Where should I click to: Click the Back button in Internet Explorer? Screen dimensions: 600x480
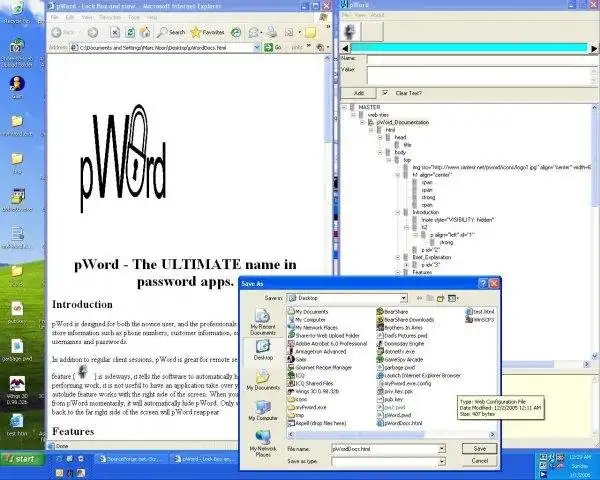click(x=64, y=33)
